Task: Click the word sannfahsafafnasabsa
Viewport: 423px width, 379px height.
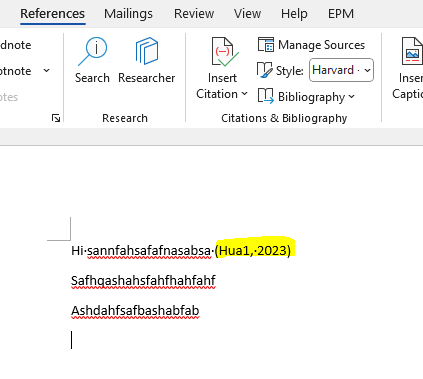Action: pyautogui.click(x=149, y=250)
